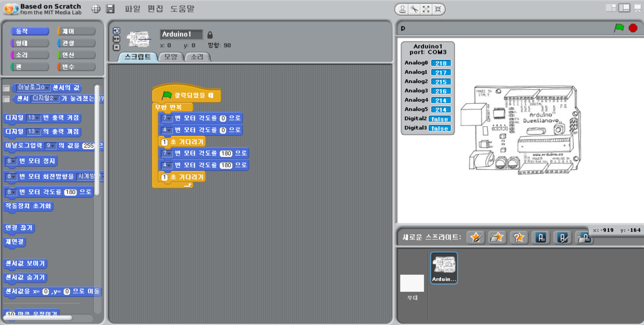This screenshot has height=325, width=644.
Task: Select 펜 block category
Action: (x=30, y=67)
